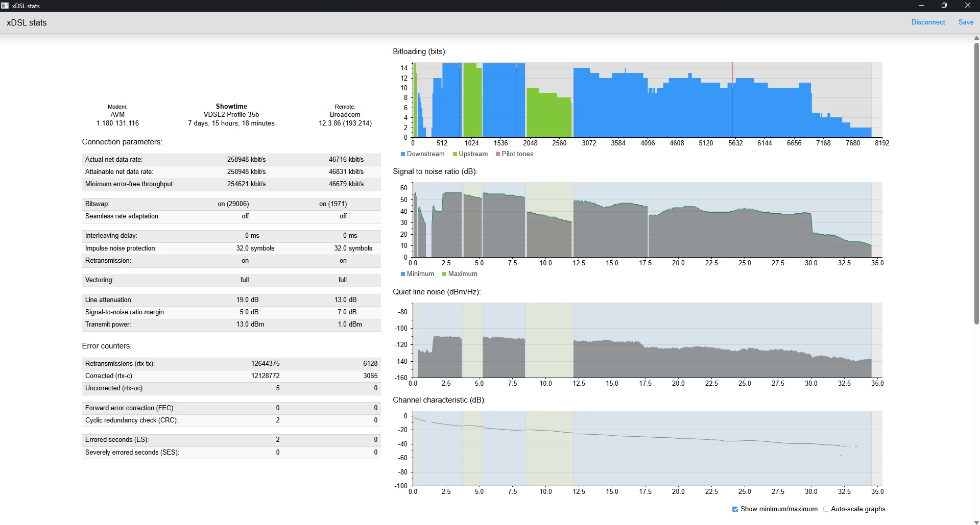Click the vertical scrollbar thumb

(x=976, y=184)
